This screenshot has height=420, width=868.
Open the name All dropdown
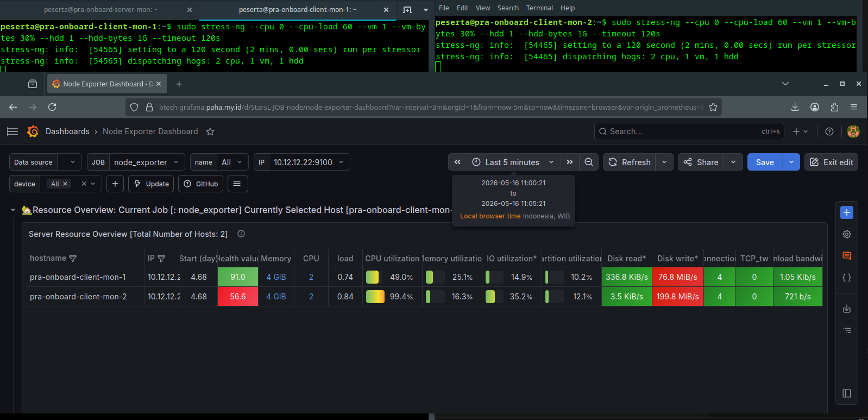tap(232, 162)
